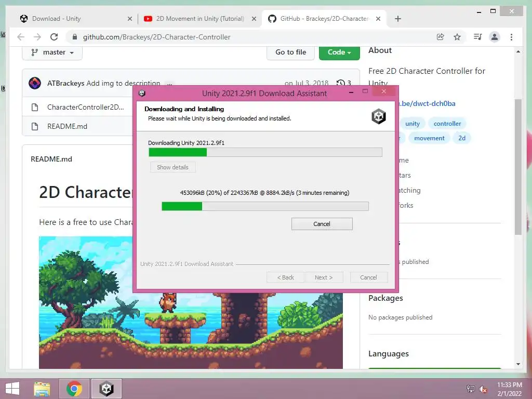Image resolution: width=532 pixels, height=399 pixels.
Task: Click the ATBrackeys avatar icon
Action: 35,83
